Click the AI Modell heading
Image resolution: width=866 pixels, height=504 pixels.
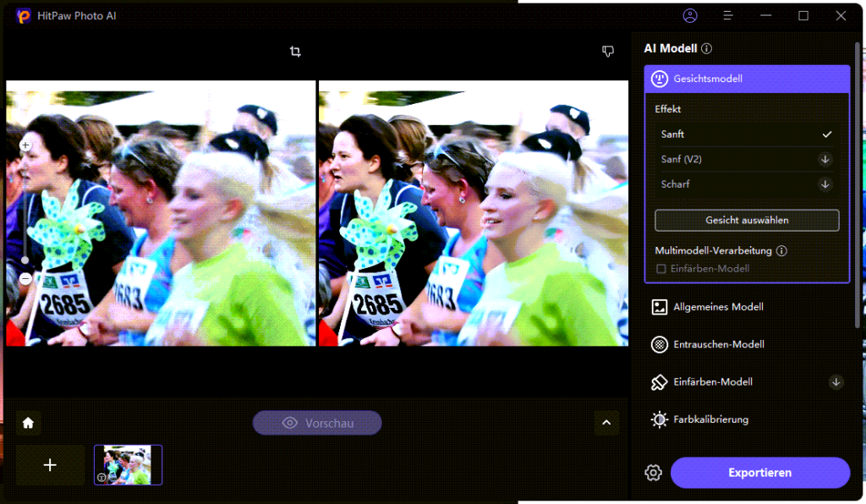[x=671, y=48]
